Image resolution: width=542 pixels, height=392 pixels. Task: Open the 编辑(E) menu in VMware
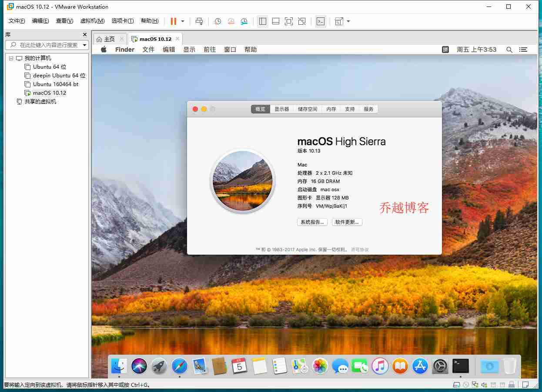40,21
